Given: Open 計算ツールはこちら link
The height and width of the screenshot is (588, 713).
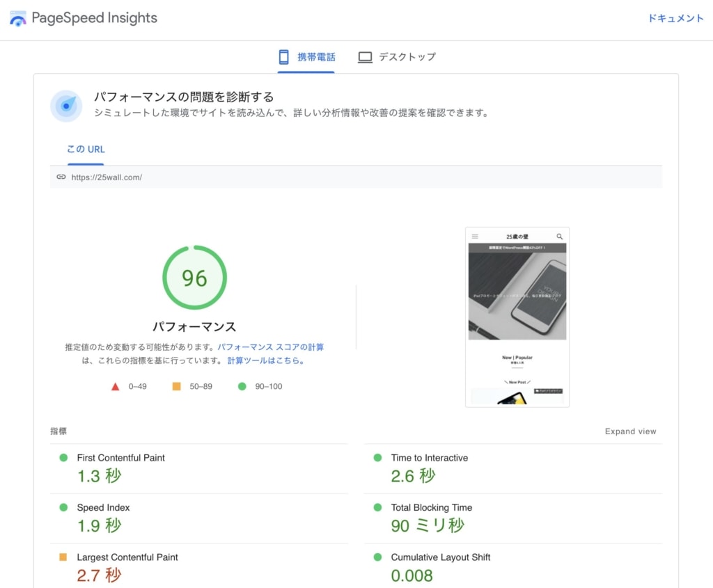Looking at the screenshot, I should tap(266, 360).
